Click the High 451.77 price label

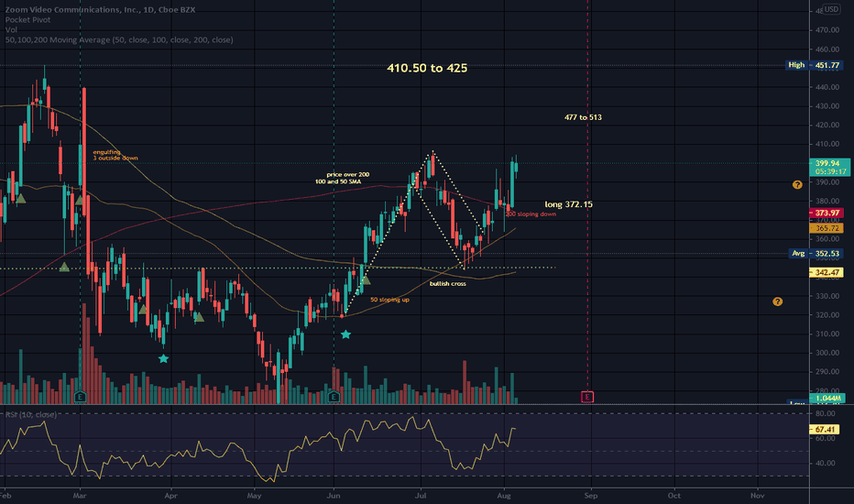(x=815, y=65)
